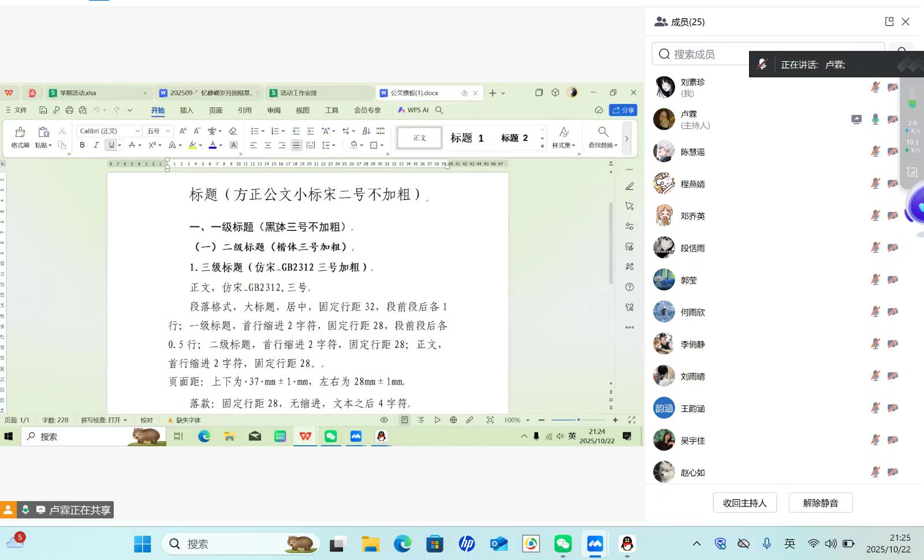Image resolution: width=924 pixels, height=560 pixels.
Task: Pop out the members panel window
Action: [x=889, y=22]
